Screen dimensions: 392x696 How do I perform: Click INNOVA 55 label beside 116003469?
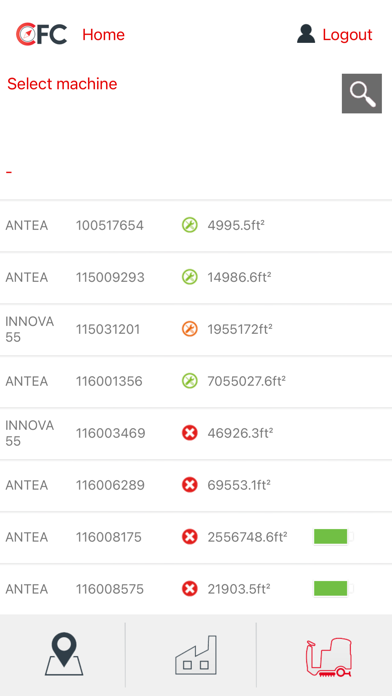click(30, 433)
